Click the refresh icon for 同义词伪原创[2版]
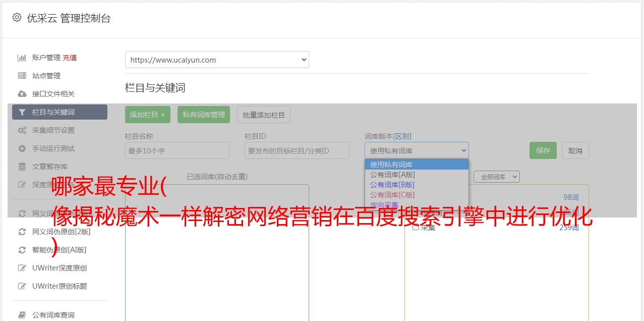 (22, 232)
